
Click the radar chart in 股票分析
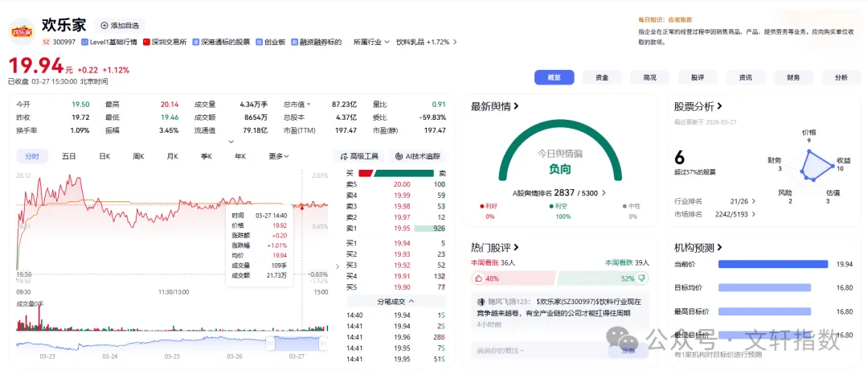(811, 166)
